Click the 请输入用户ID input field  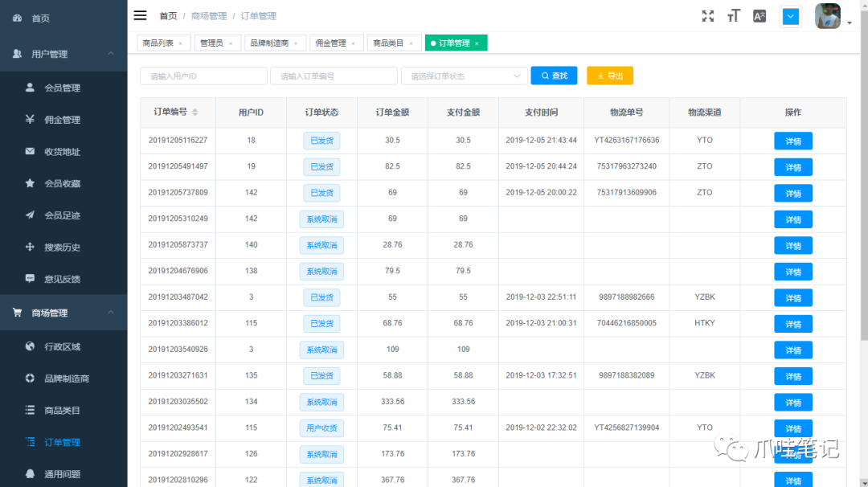click(x=203, y=76)
